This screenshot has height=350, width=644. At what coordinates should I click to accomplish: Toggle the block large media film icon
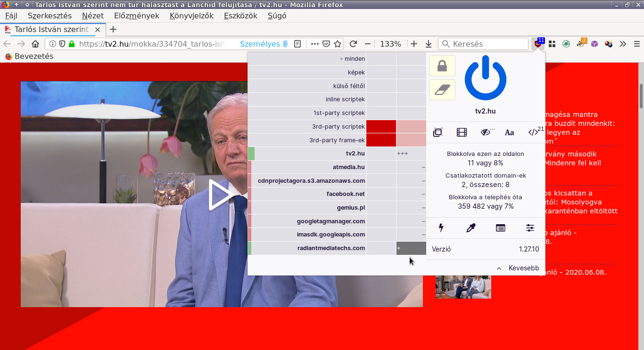click(462, 132)
